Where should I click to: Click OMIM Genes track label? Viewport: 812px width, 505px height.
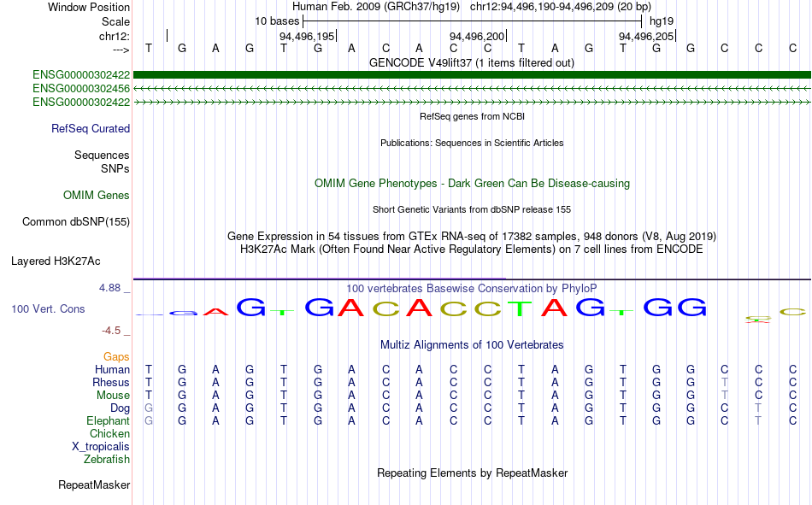pyautogui.click(x=97, y=196)
